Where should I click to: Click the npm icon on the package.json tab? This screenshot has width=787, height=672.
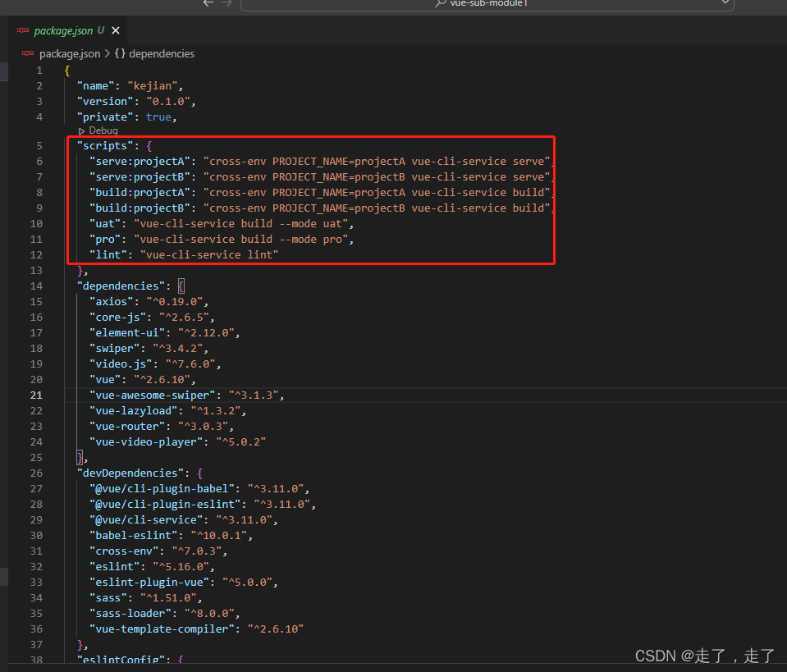coord(21,30)
